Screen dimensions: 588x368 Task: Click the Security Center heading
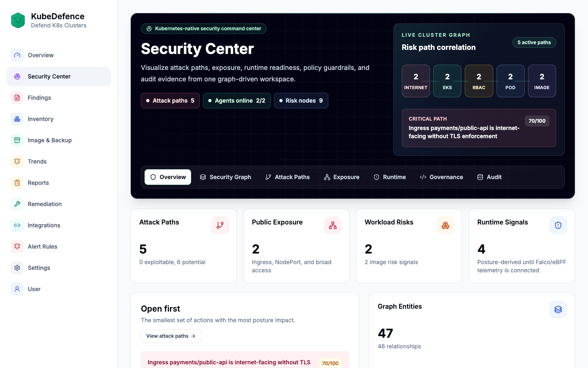[x=197, y=49]
